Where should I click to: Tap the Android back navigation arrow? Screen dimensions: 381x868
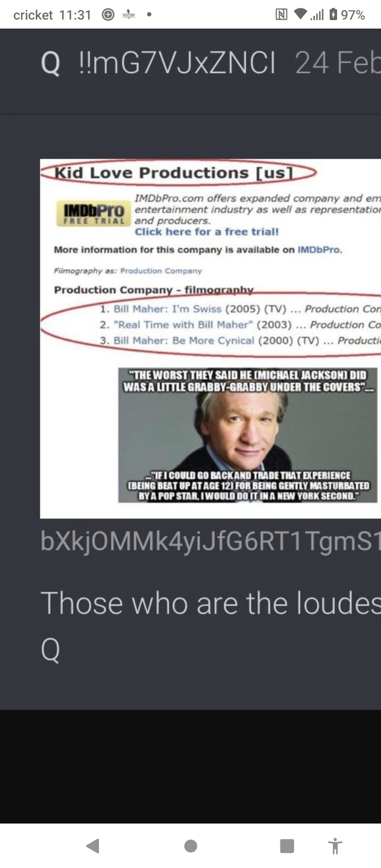point(93,846)
